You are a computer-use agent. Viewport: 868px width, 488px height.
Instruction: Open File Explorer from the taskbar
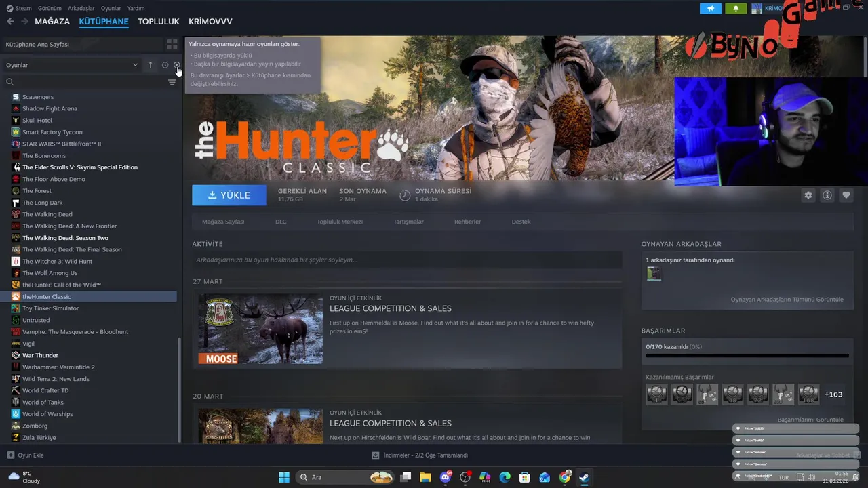click(x=425, y=477)
